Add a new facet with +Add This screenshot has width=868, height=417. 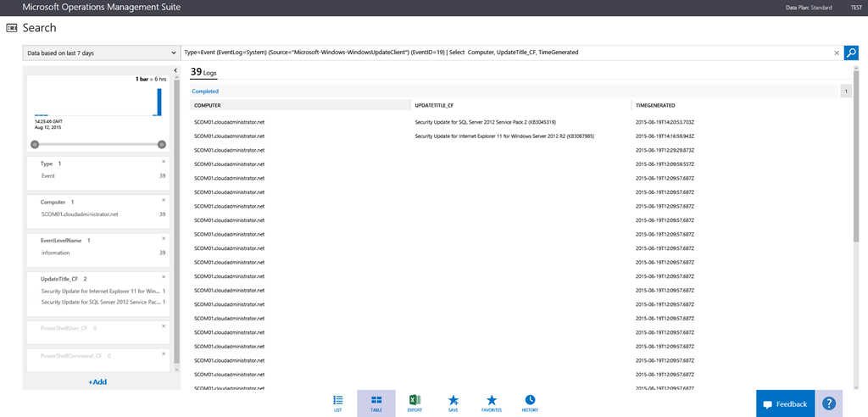[98, 381]
